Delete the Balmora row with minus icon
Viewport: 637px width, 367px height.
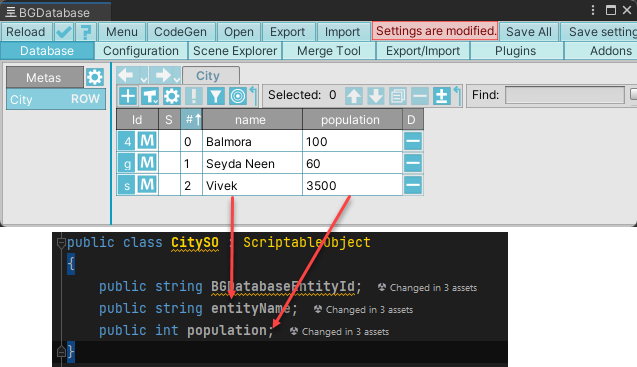click(413, 141)
